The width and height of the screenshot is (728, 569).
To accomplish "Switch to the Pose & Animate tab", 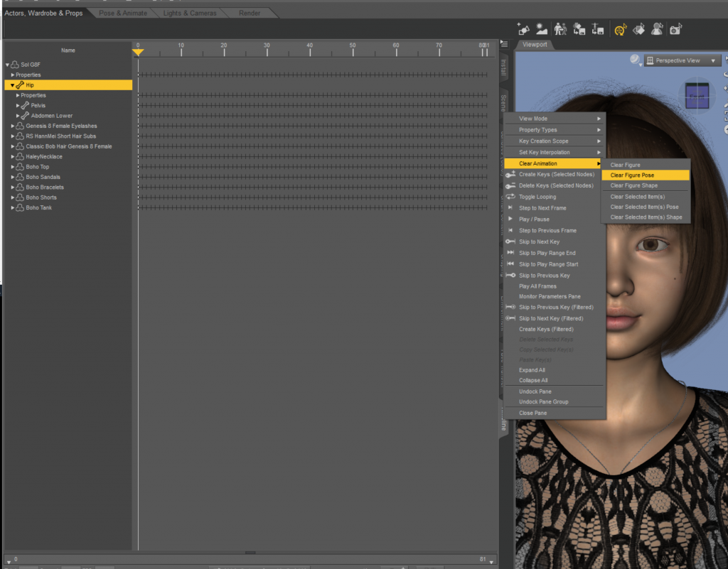I will click(x=123, y=13).
